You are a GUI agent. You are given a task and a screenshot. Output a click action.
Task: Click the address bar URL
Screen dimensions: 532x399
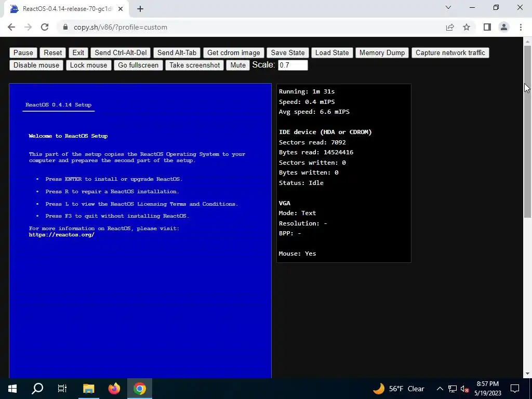[x=121, y=27]
